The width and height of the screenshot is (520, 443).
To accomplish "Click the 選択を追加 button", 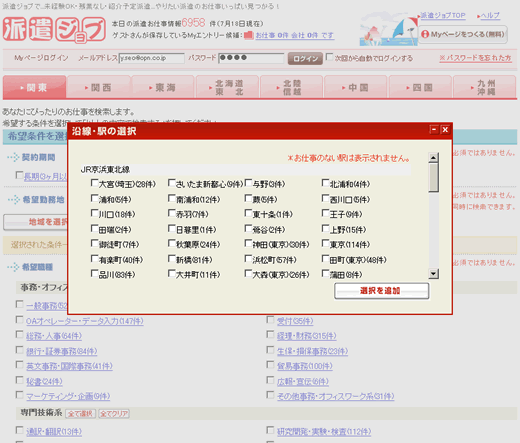I will click(382, 291).
